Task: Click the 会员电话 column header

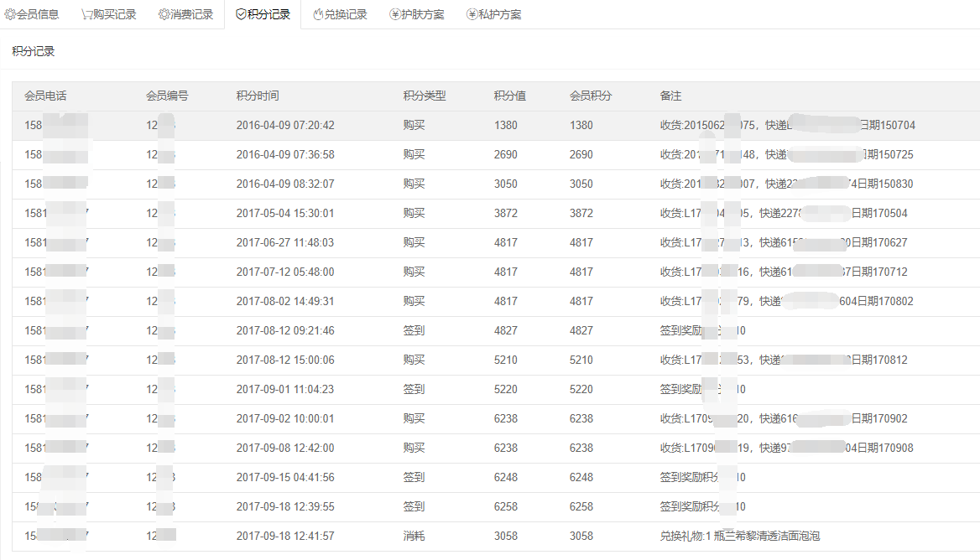Action: click(x=45, y=96)
